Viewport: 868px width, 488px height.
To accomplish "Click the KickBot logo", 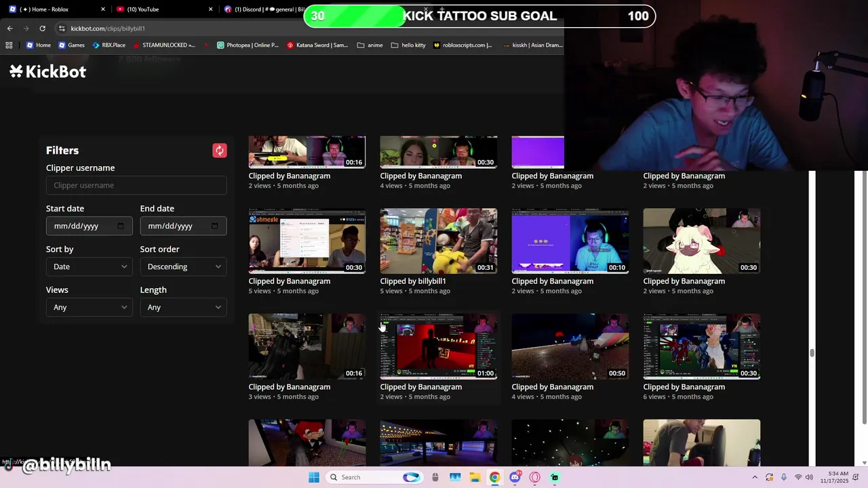I will 47,71.
